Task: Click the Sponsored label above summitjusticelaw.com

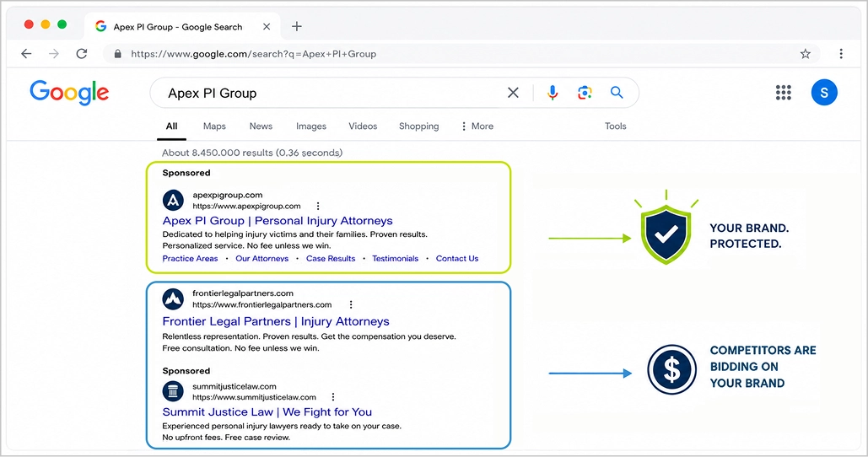Action: [x=186, y=371]
